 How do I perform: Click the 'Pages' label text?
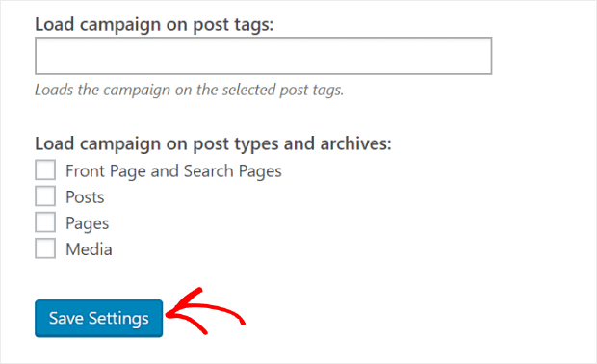coord(88,223)
